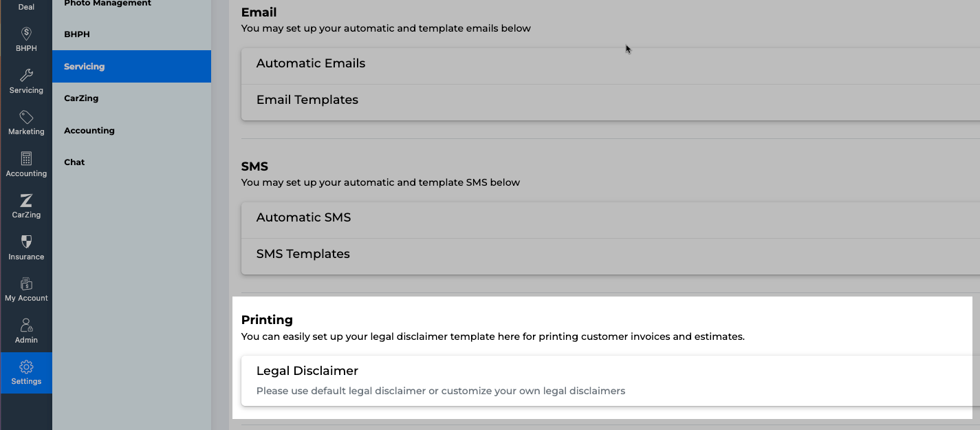Select Deal in the left rail
The image size is (980, 430).
point(26,7)
